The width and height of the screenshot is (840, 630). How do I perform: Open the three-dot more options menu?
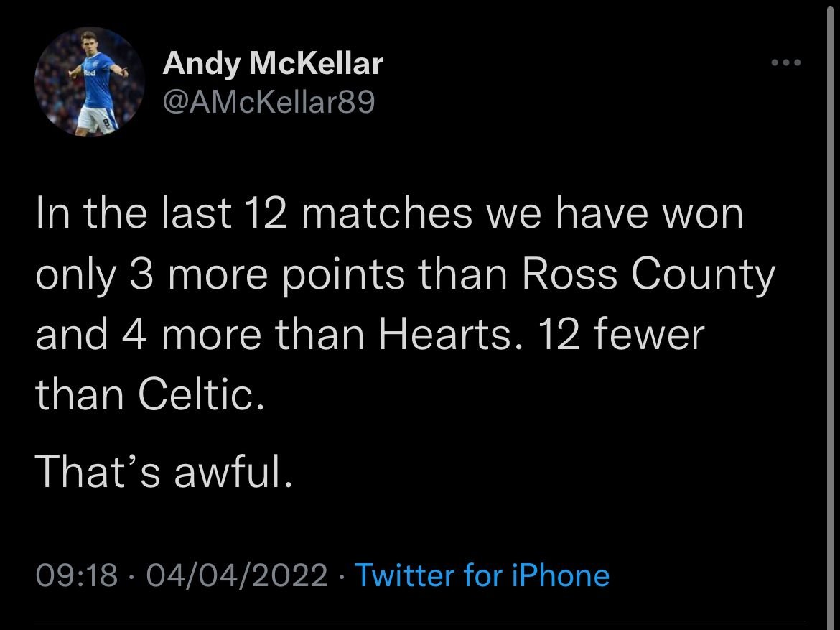785,63
